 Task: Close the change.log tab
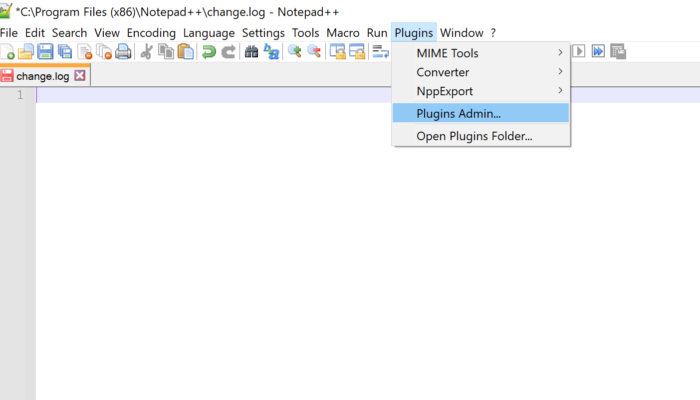click(80, 76)
